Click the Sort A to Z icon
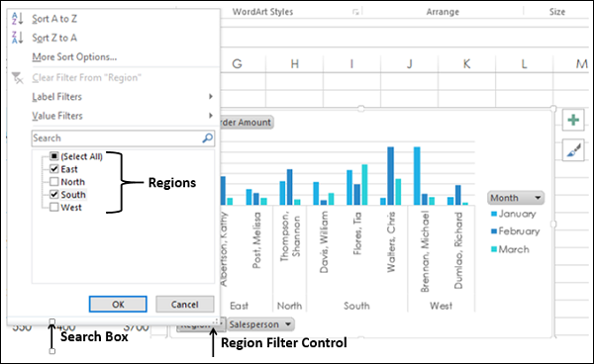The width and height of the screenshot is (594, 364). coord(18,18)
